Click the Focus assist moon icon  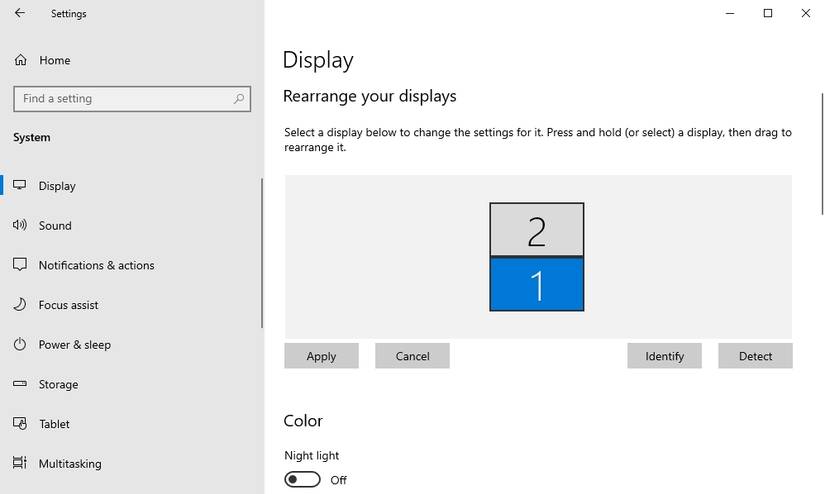click(x=20, y=305)
